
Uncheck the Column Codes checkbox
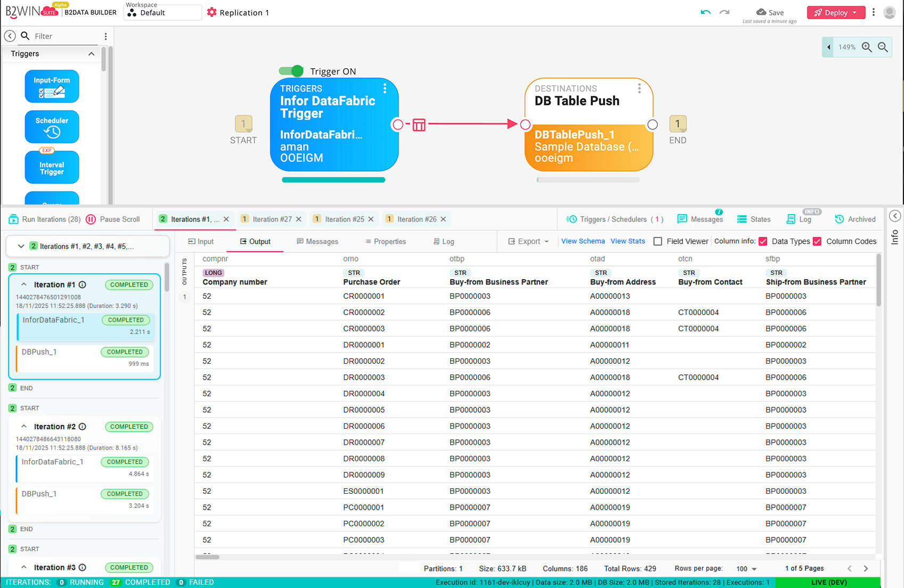pyautogui.click(x=817, y=241)
